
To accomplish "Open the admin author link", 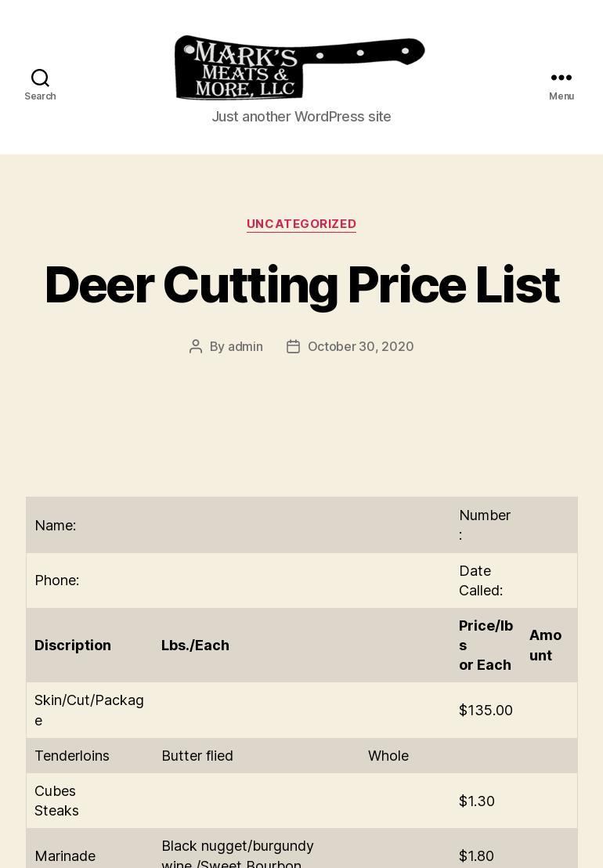I will (245, 346).
